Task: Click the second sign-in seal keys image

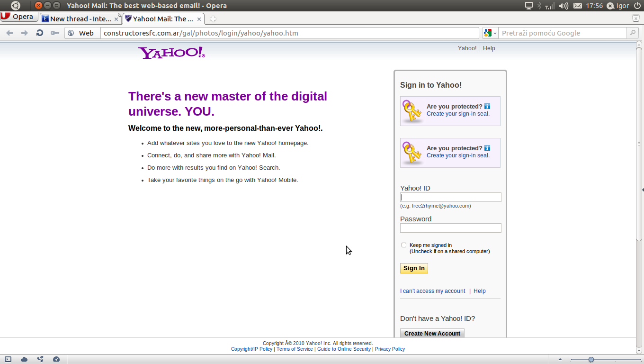Action: (412, 153)
